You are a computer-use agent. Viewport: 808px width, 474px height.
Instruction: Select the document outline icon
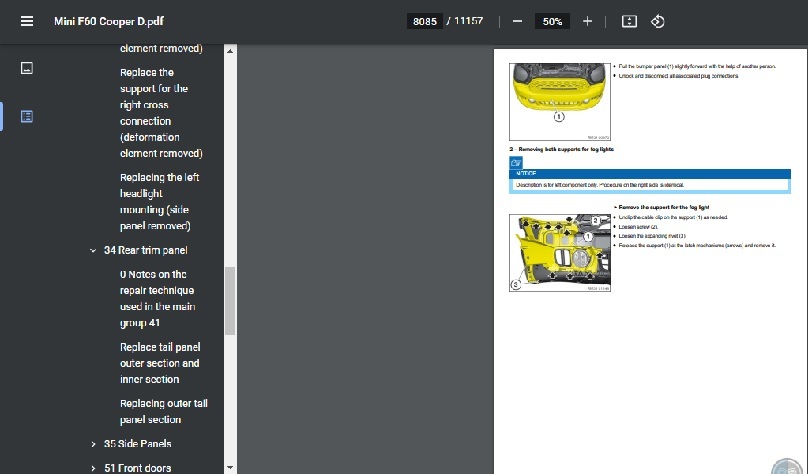[27, 116]
